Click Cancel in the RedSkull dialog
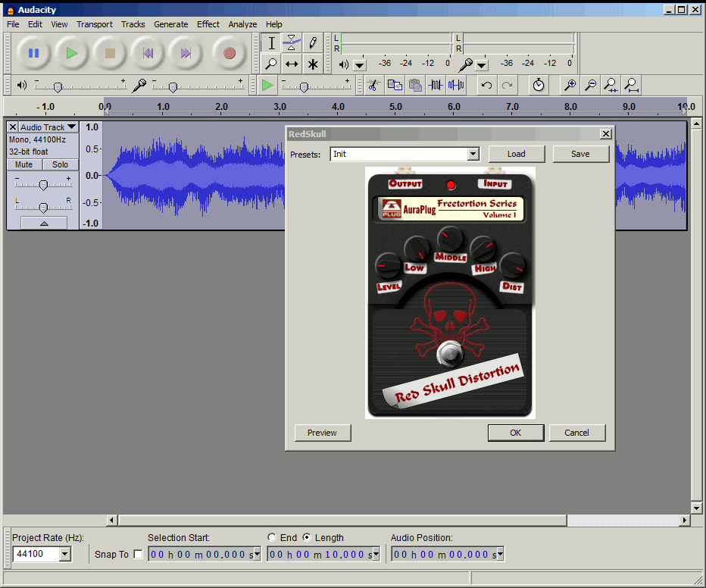 click(x=576, y=433)
